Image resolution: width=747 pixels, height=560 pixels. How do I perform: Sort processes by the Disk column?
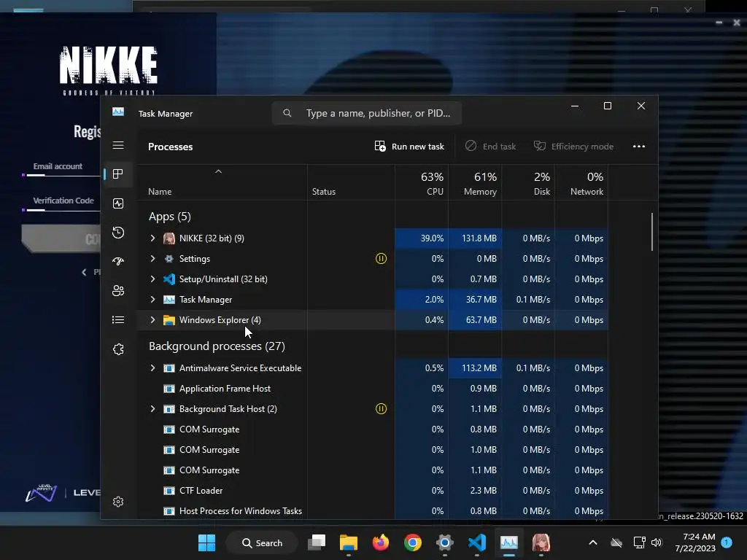(528, 183)
